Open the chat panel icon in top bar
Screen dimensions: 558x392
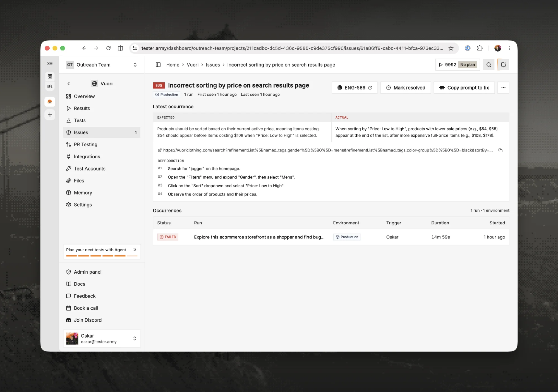503,65
